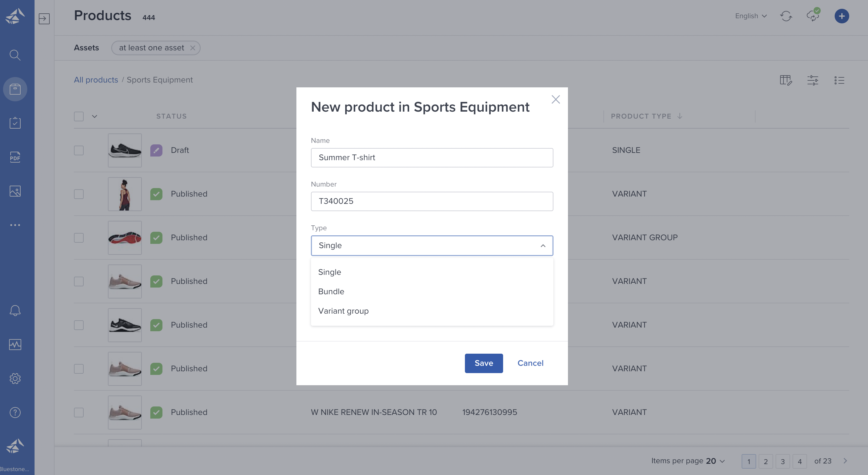This screenshot has width=868, height=475.
Task: Open the All products breadcrumb link
Action: [x=96, y=80]
